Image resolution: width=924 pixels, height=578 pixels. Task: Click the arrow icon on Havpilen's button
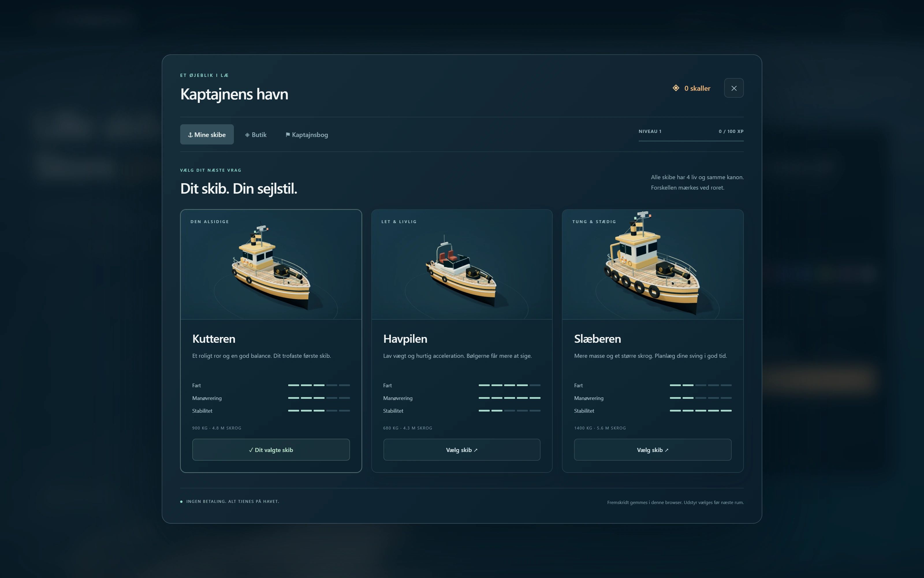tap(475, 450)
